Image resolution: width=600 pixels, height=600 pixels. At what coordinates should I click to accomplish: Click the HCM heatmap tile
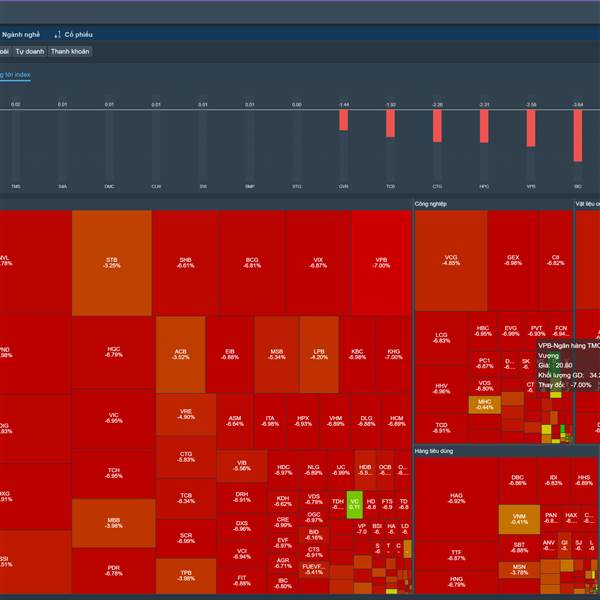pos(396,421)
